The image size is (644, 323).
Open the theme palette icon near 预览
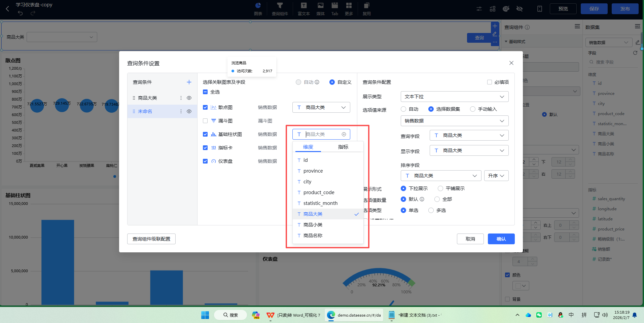coord(506,9)
